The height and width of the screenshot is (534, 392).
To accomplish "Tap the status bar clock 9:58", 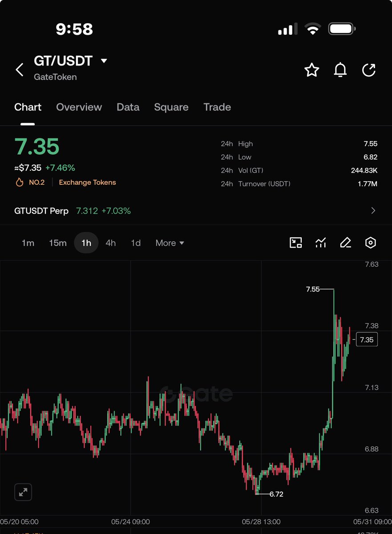I will coord(74,29).
